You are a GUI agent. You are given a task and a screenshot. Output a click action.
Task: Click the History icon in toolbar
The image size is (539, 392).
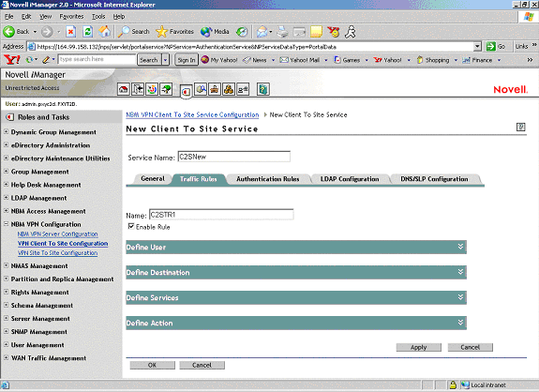coord(242,32)
